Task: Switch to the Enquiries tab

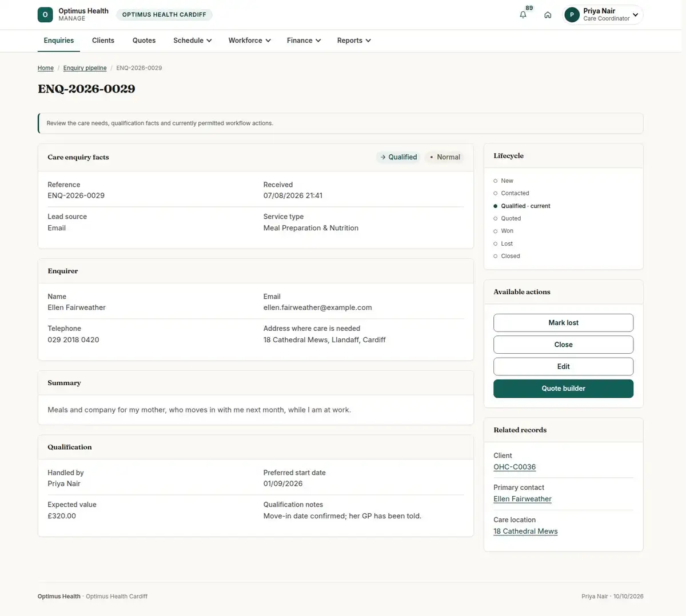Action: (59, 41)
